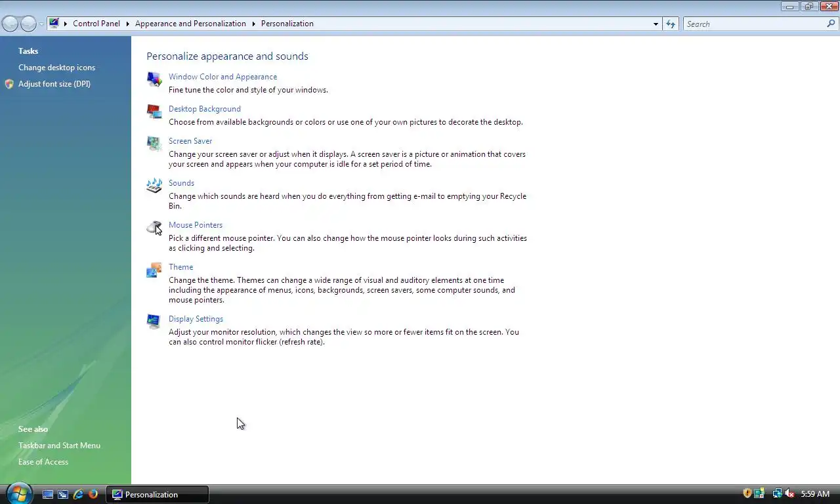This screenshot has height=504, width=840.
Task: Click Appearance and Personalization breadcrumb
Action: click(190, 24)
